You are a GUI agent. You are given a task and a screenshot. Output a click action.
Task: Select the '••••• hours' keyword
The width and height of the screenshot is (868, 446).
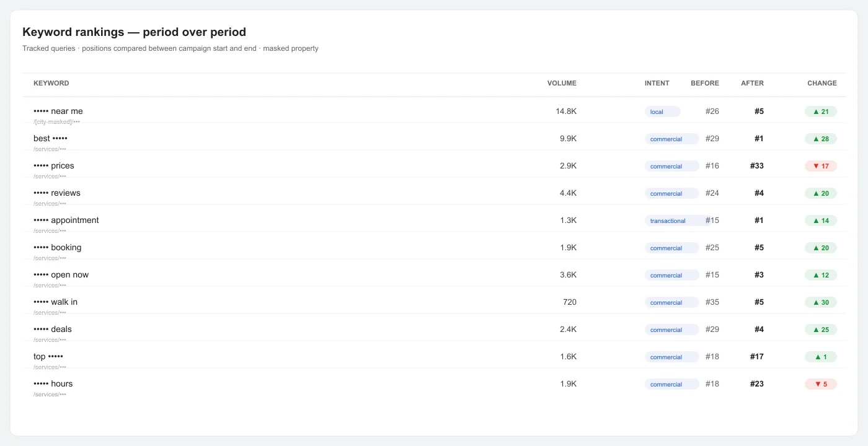[x=53, y=384]
